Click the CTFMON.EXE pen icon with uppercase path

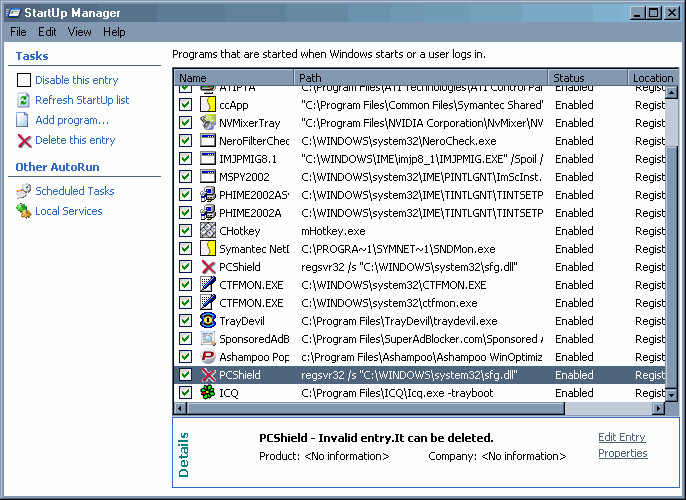tap(208, 285)
